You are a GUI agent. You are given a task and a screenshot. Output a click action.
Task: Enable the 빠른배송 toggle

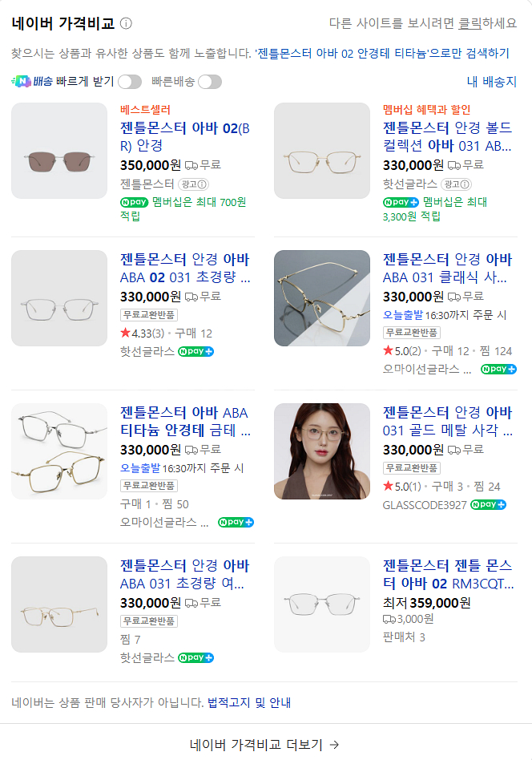point(209,81)
